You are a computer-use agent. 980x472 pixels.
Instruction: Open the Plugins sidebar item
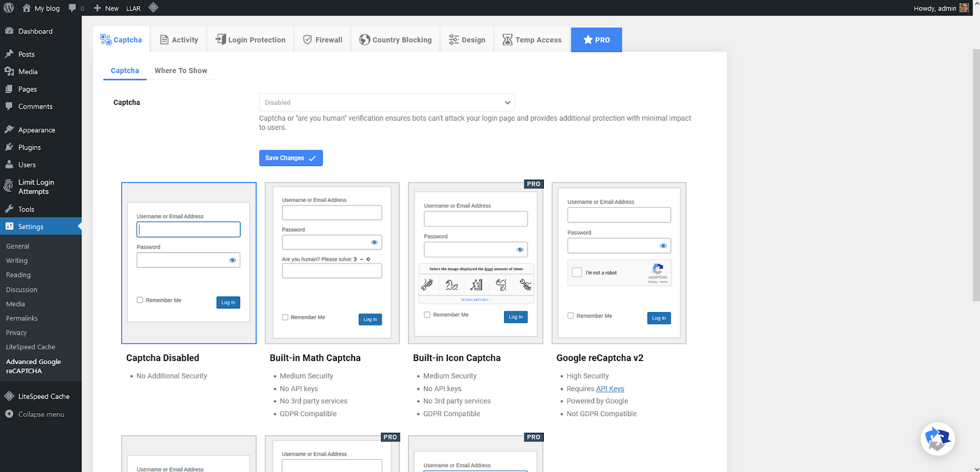point(40,147)
